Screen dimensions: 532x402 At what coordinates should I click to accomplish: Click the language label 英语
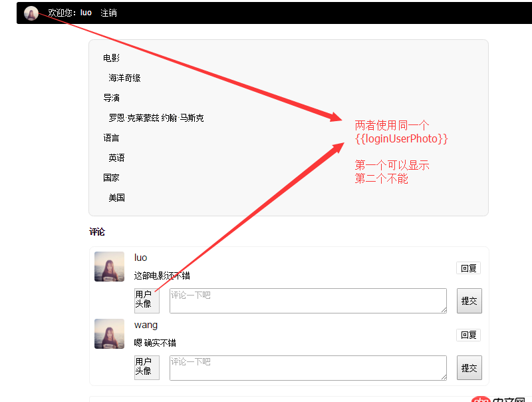[116, 158]
